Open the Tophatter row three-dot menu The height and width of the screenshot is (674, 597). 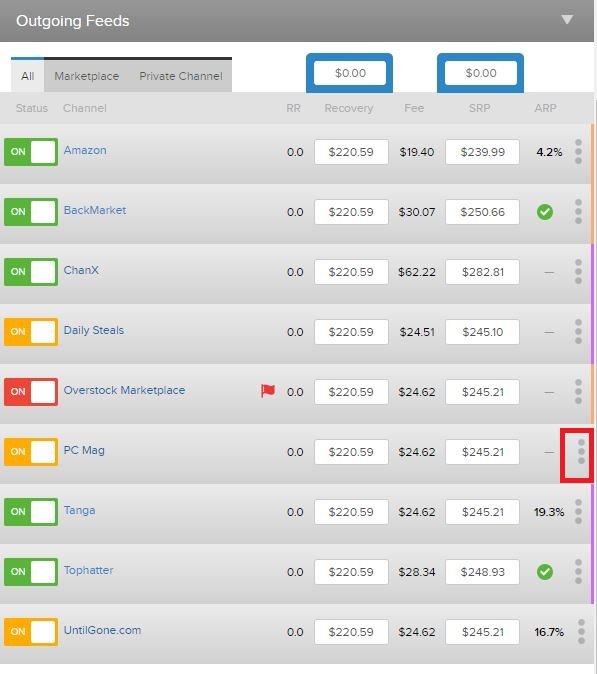578,572
